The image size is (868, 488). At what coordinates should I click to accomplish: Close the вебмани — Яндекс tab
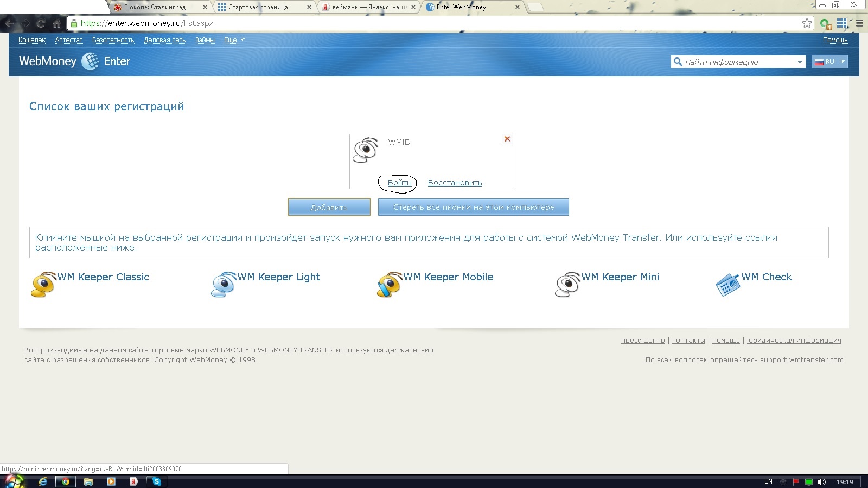pyautogui.click(x=413, y=7)
